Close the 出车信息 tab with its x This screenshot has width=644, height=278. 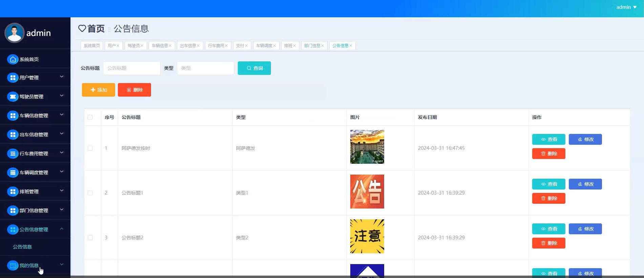pyautogui.click(x=198, y=46)
